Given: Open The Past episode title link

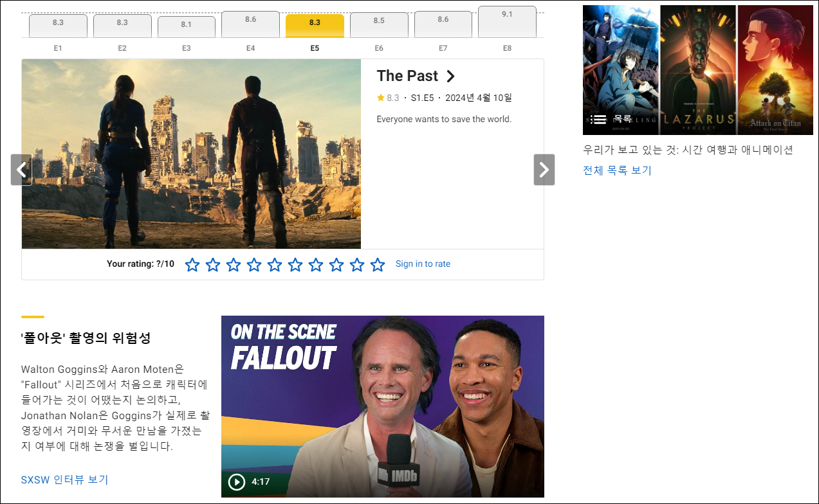Looking at the screenshot, I should click(407, 76).
